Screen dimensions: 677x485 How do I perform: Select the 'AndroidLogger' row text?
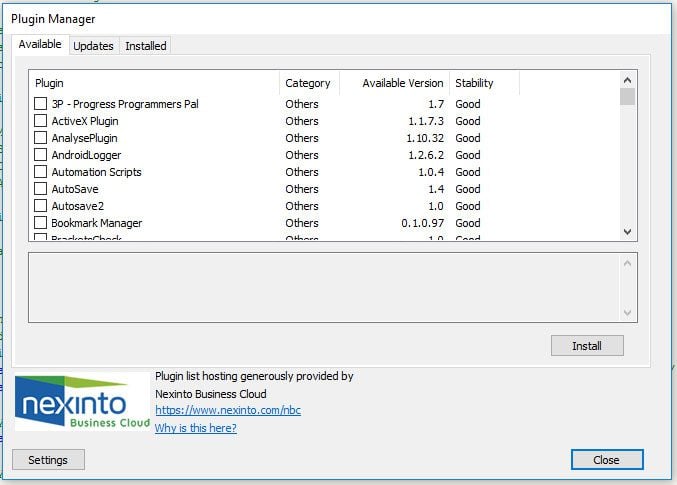pyautogui.click(x=86, y=155)
